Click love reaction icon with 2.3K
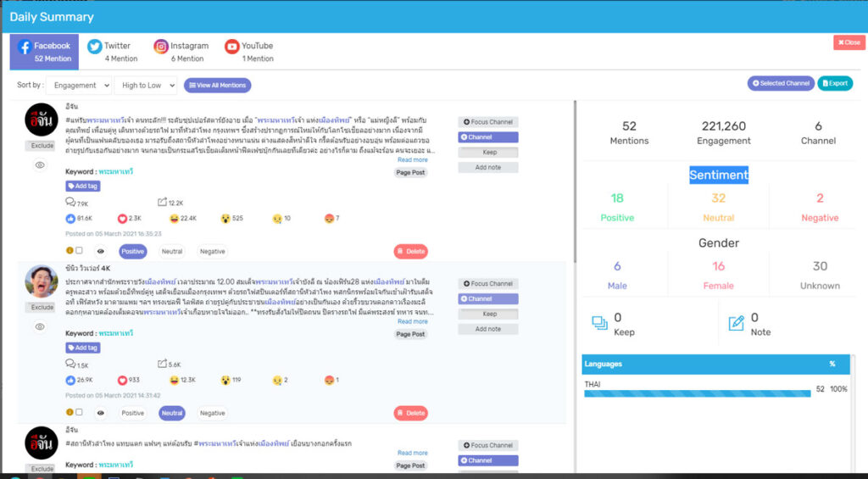 click(122, 219)
